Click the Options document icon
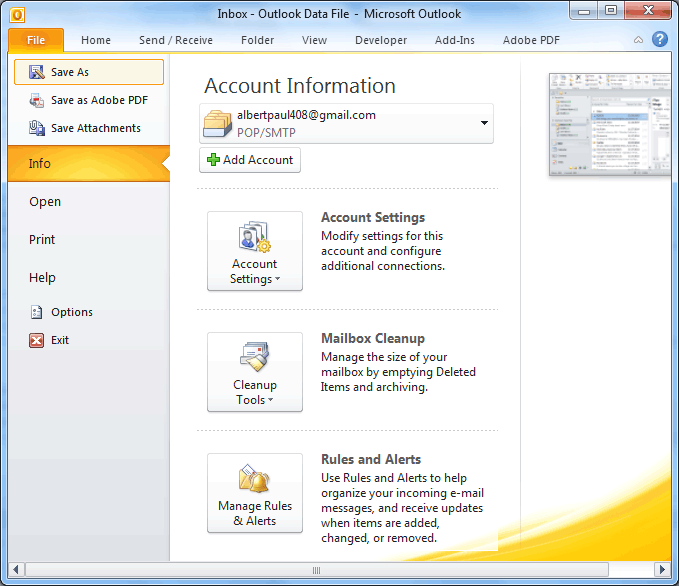 36,312
